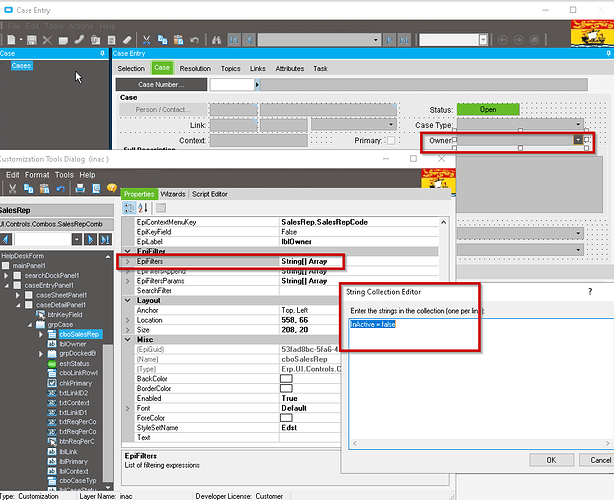
Task: Click the ForeColor color swatch
Action: [x=286, y=418]
